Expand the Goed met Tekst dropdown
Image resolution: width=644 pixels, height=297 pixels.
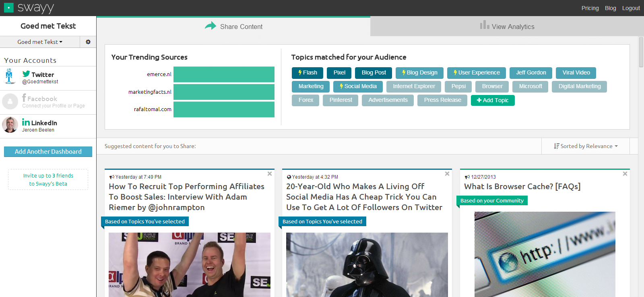pos(40,42)
